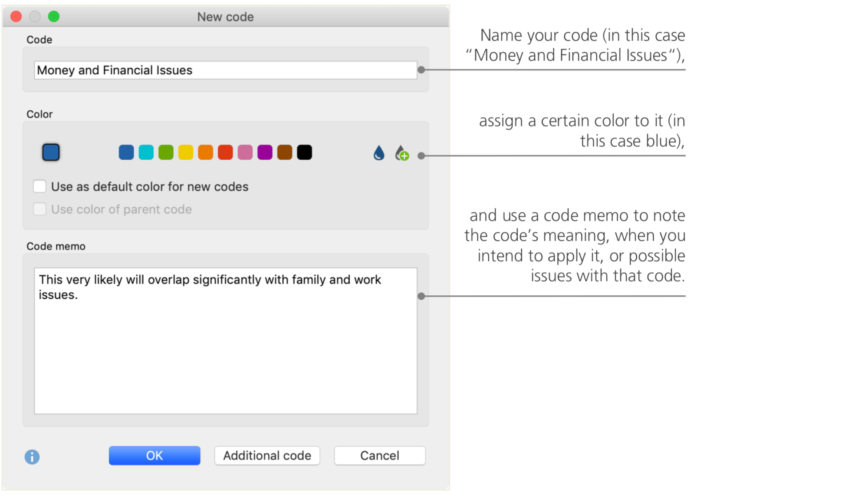Image resolution: width=868 pixels, height=499 pixels.
Task: Select the purple color swatch
Action: click(x=265, y=152)
